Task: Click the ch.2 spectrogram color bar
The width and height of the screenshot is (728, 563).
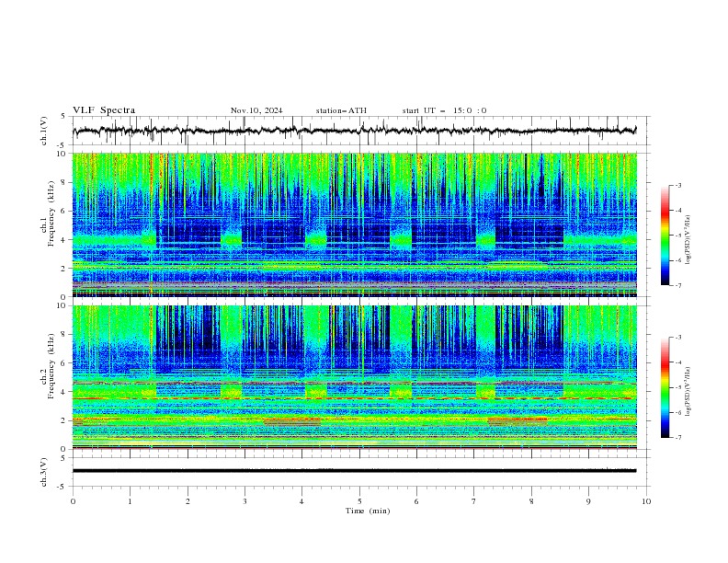Action: pyautogui.click(x=665, y=387)
